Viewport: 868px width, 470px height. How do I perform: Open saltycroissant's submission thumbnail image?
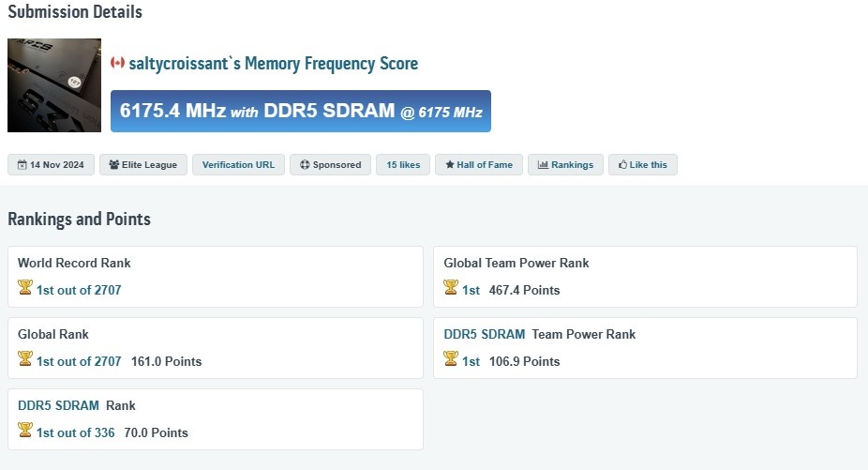tap(54, 85)
